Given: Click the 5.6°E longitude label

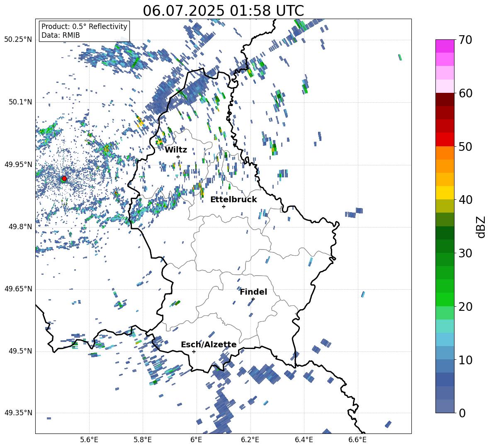Looking at the screenshot, I should pos(89,440).
